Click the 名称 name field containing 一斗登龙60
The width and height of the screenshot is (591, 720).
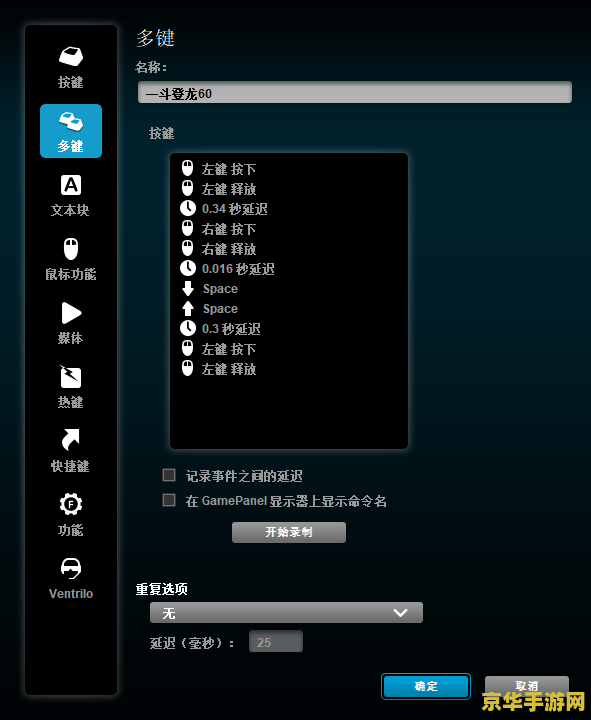(x=355, y=92)
